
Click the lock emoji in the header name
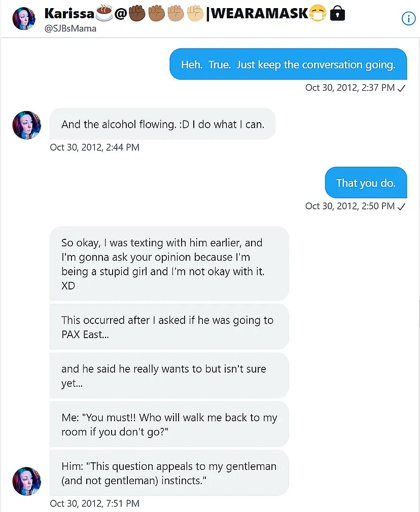pyautogui.click(x=337, y=13)
